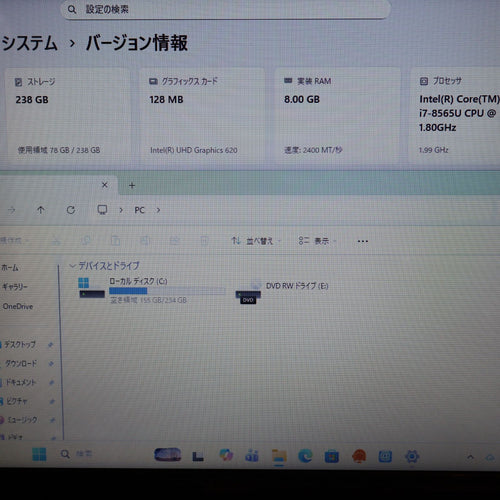Open Microsoft Teams from taskbar
Image resolution: width=500 pixels, height=500 pixels.
(252, 455)
